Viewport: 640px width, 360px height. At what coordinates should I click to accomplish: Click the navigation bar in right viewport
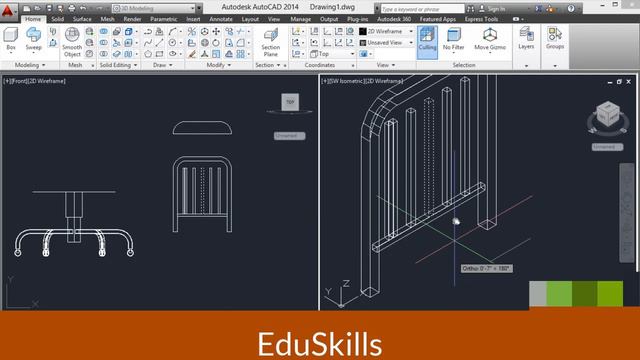click(627, 212)
